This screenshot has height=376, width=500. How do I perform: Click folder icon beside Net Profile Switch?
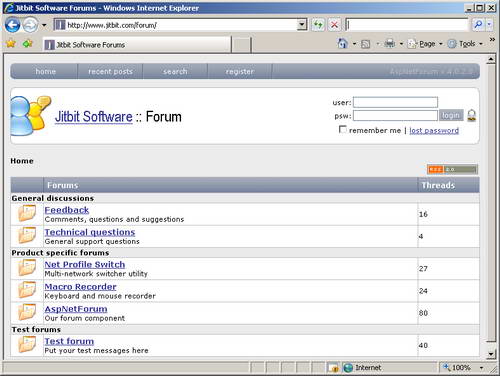27,268
